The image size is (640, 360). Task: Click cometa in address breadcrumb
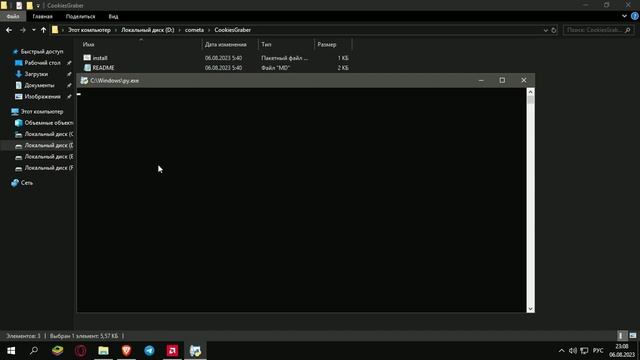tap(194, 30)
